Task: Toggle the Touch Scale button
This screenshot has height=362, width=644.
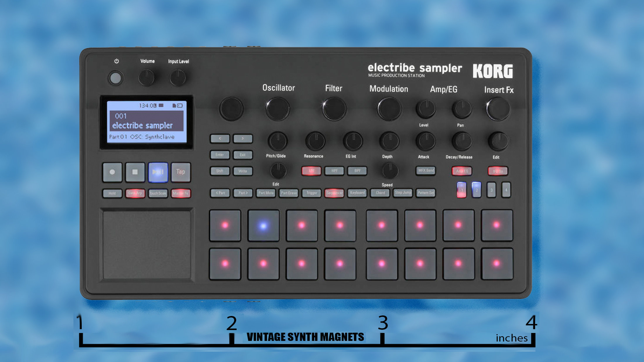Action: tap(158, 193)
